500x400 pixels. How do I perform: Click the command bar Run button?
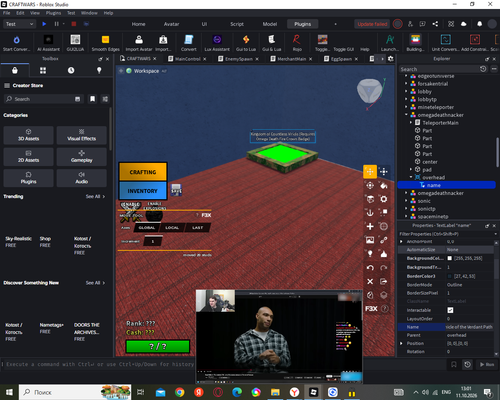487,365
